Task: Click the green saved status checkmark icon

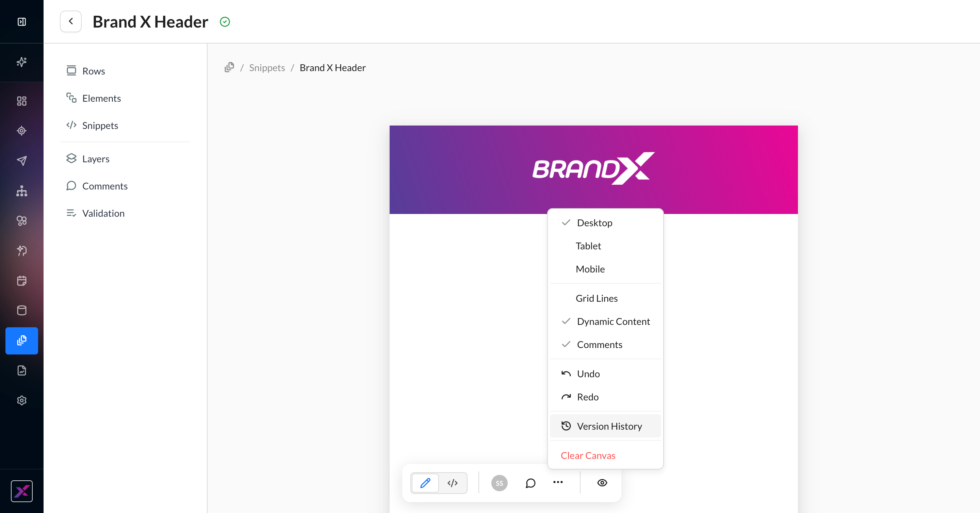Action: [225, 22]
